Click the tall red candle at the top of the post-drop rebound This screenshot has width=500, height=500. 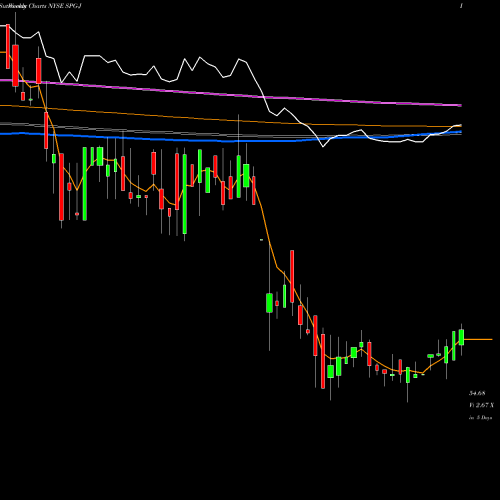(x=292, y=277)
